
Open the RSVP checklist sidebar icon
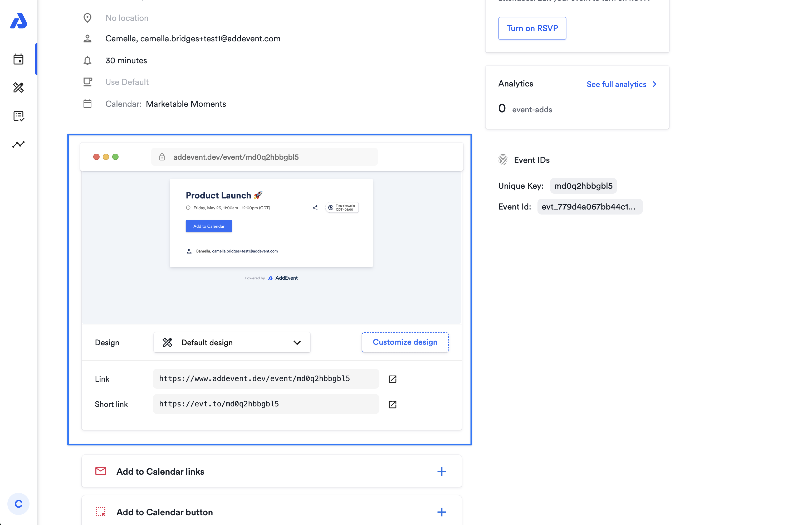point(18,116)
